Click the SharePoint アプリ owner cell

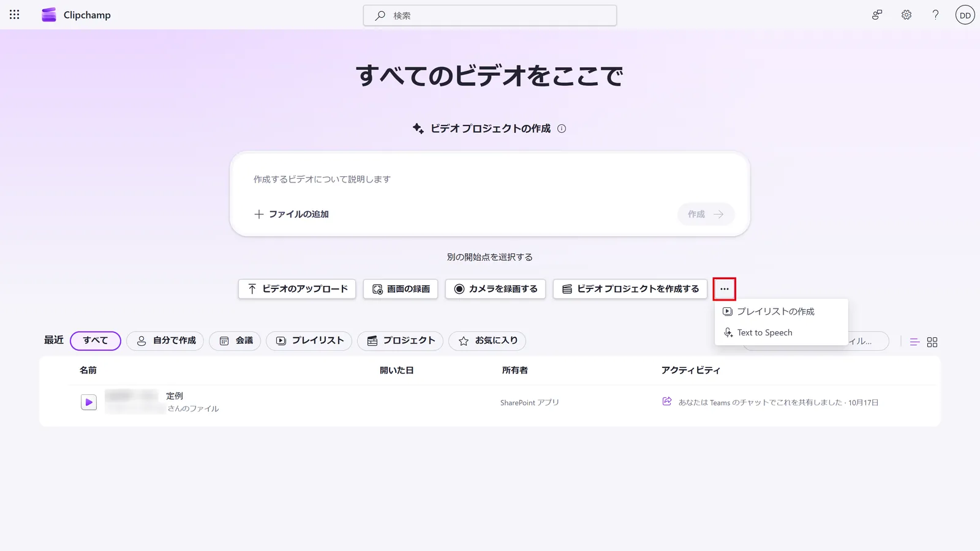[x=530, y=403]
